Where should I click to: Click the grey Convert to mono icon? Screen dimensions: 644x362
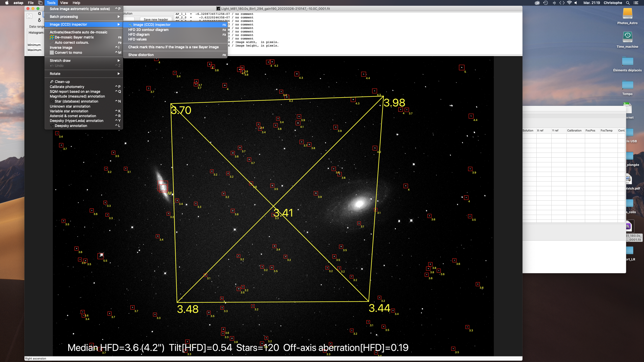point(52,53)
